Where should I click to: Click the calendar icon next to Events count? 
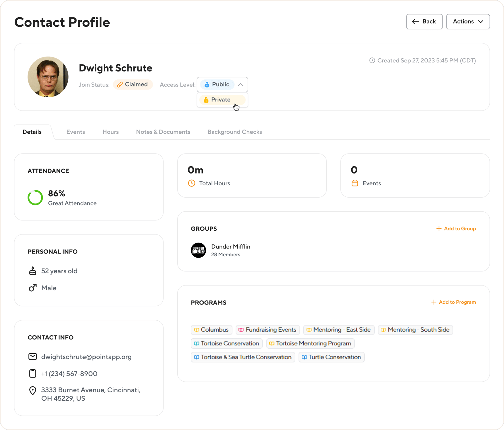355,183
